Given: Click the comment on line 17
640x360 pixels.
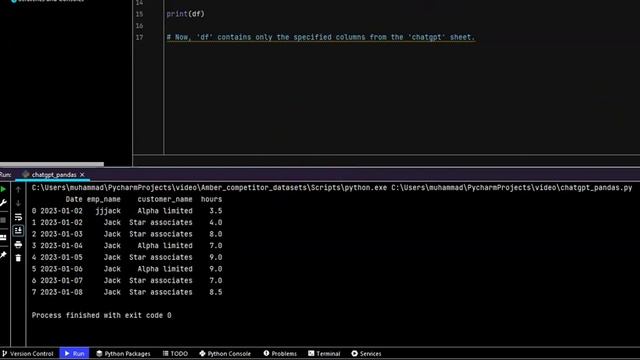Looking at the screenshot, I should 321,37.
